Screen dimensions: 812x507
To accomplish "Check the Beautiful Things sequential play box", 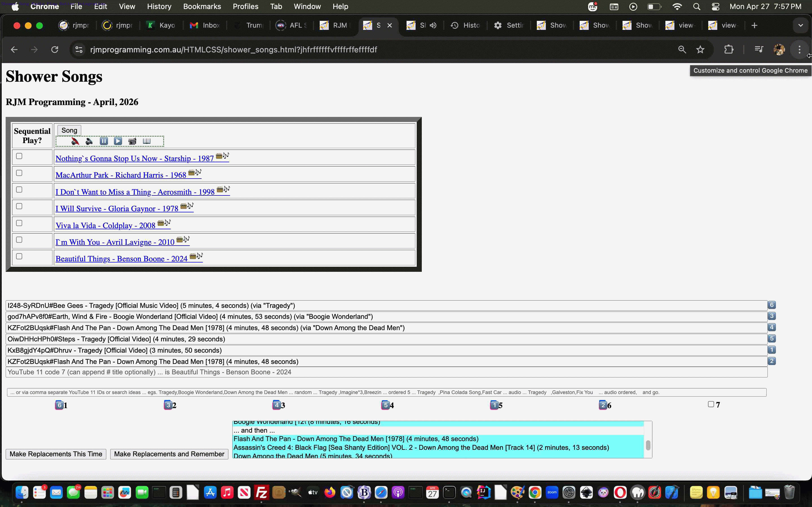I will (19, 256).
